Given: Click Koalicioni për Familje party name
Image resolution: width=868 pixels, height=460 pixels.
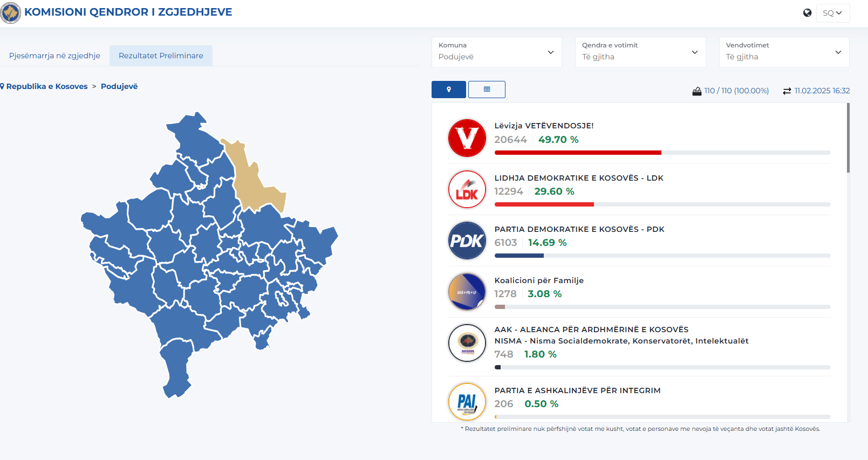Looking at the screenshot, I should tap(539, 280).
